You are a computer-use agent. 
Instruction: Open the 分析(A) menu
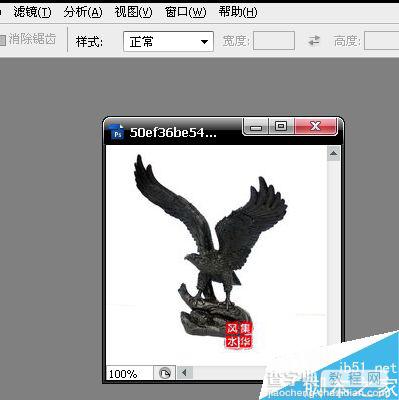point(83,12)
